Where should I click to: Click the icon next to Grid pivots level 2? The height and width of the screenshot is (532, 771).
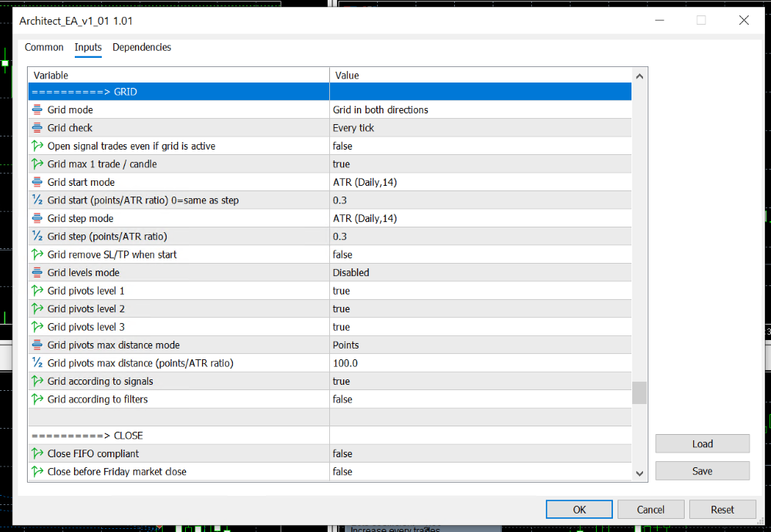click(37, 309)
